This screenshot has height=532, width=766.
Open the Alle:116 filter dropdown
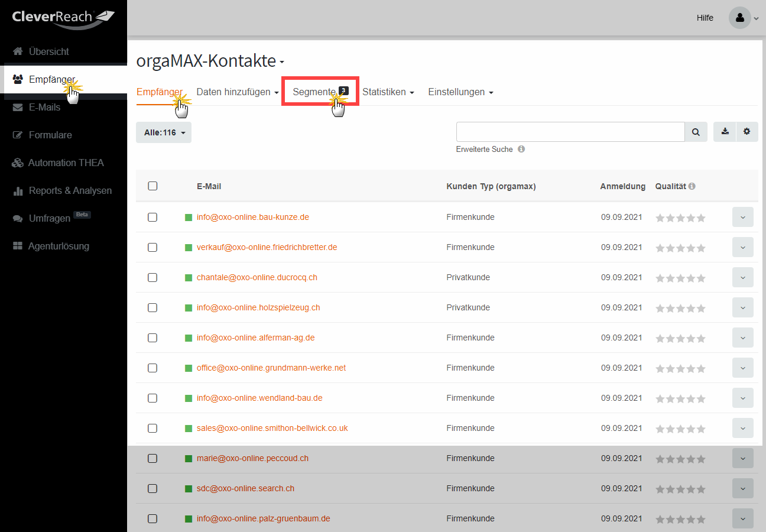164,132
